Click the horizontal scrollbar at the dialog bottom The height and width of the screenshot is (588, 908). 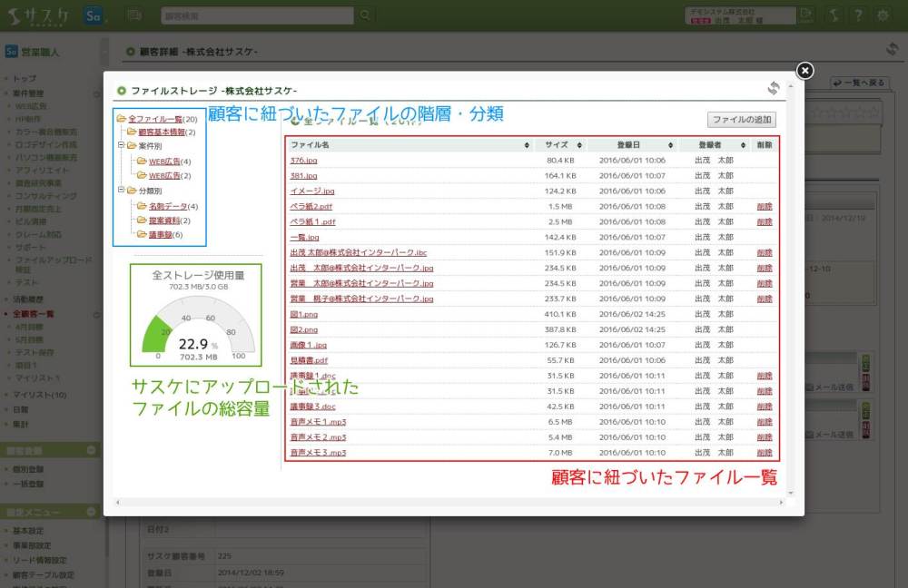(x=445, y=501)
